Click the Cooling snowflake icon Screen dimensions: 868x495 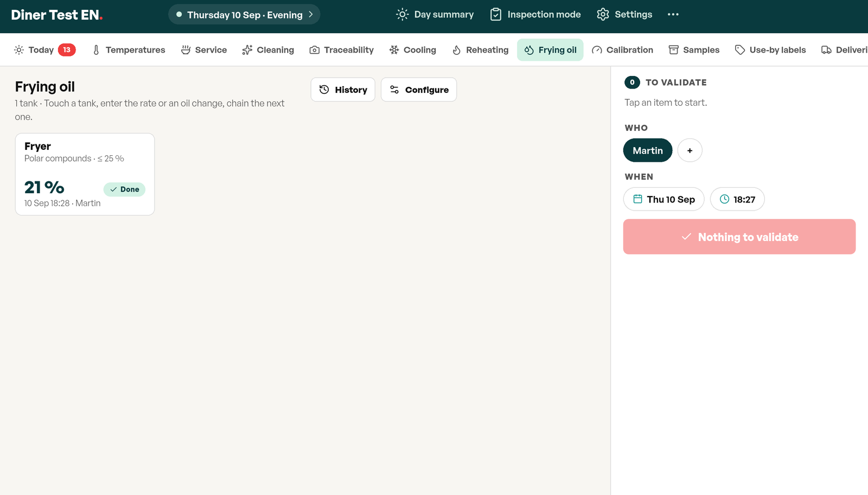coord(394,50)
